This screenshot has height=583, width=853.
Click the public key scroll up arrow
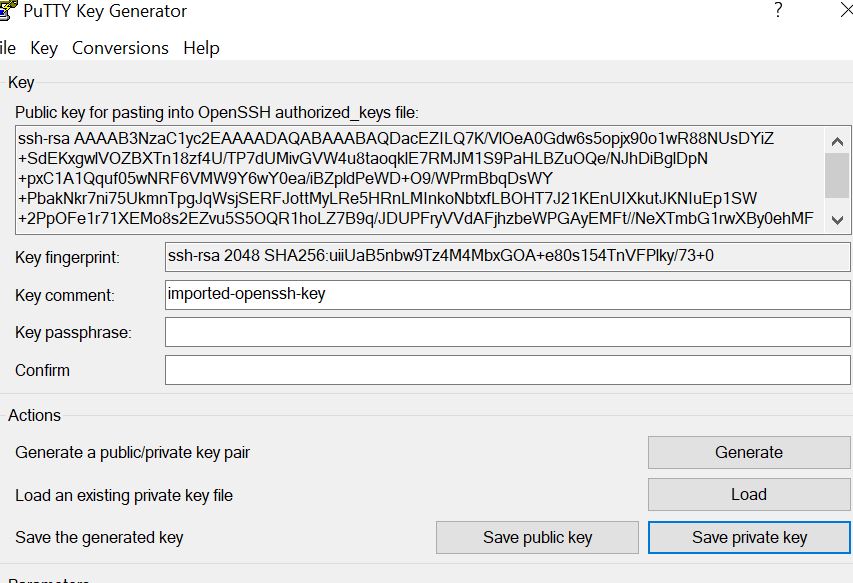point(837,142)
